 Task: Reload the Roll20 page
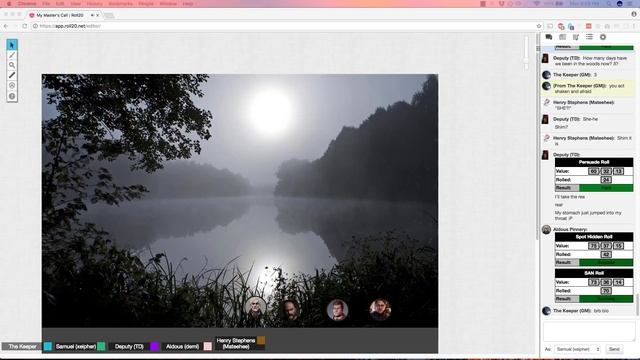click(24, 26)
